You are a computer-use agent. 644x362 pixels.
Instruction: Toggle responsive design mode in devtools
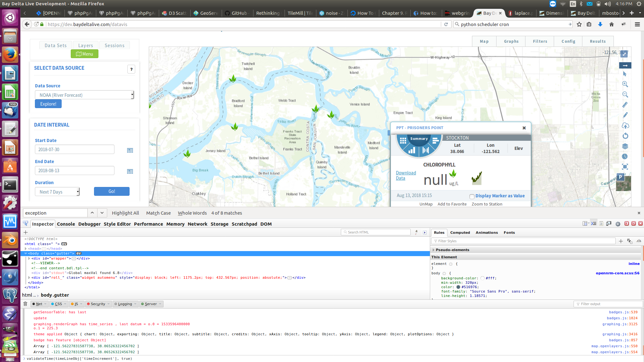point(609,223)
